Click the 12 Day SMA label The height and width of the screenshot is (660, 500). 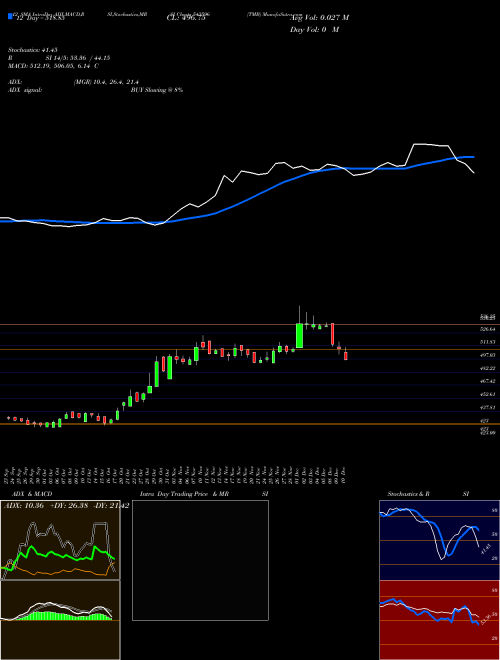click(39, 18)
